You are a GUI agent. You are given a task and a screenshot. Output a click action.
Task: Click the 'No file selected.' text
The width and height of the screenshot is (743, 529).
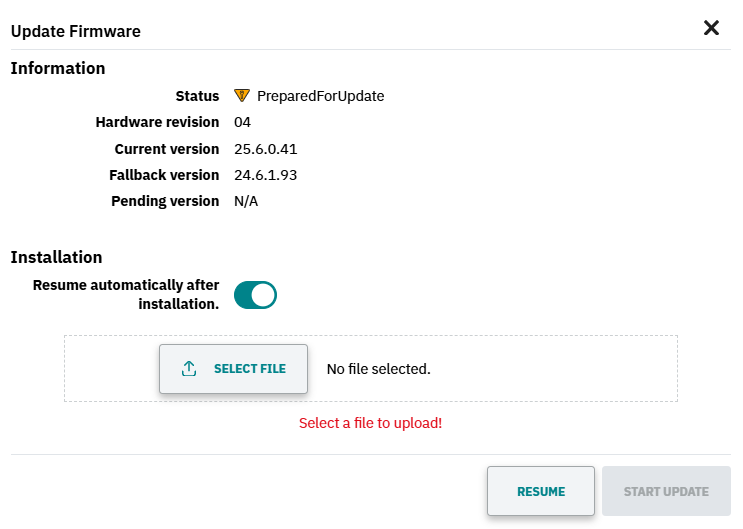pos(379,369)
